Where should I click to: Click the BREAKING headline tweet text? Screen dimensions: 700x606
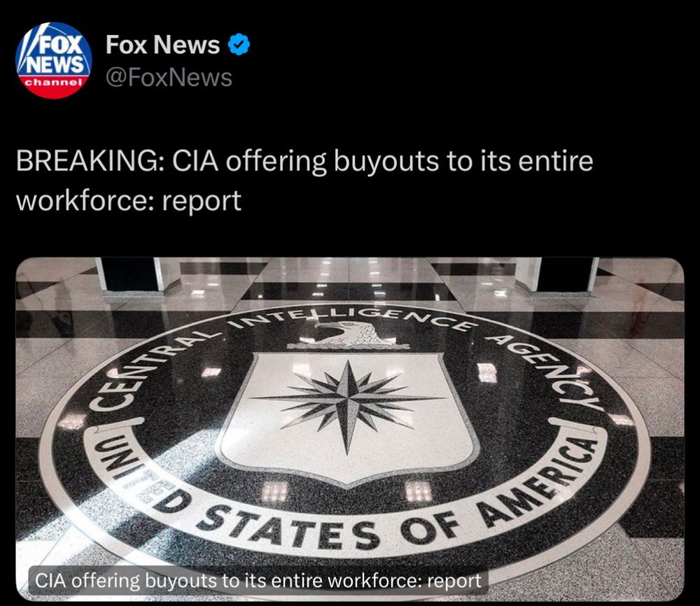pos(304,181)
